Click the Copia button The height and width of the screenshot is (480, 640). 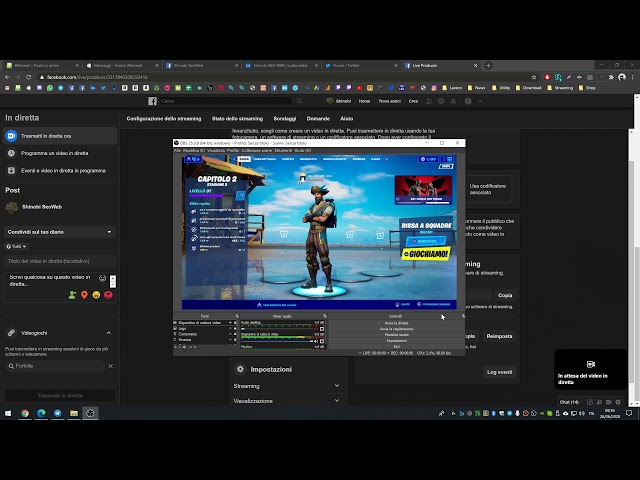505,295
